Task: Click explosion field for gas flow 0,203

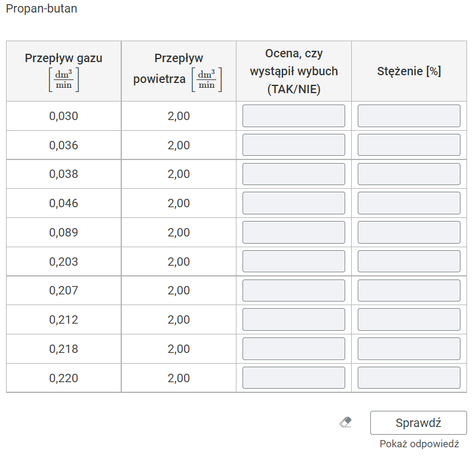Action: 293,262
